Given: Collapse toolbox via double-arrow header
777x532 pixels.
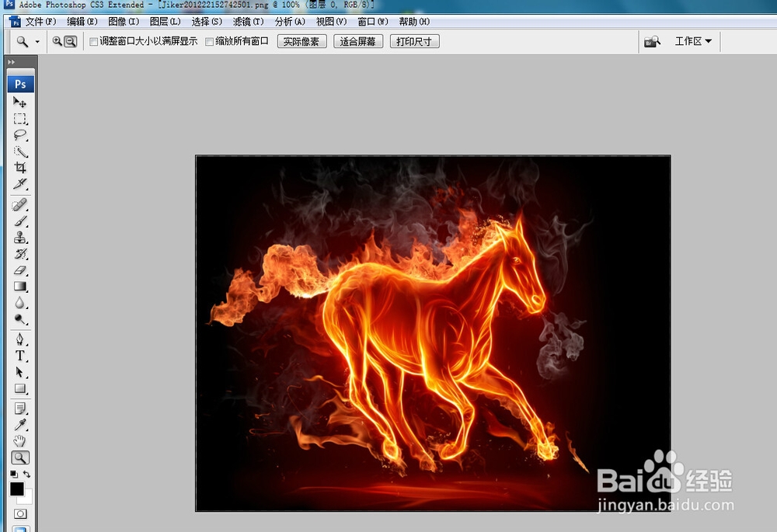Looking at the screenshot, I should pyautogui.click(x=11, y=62).
